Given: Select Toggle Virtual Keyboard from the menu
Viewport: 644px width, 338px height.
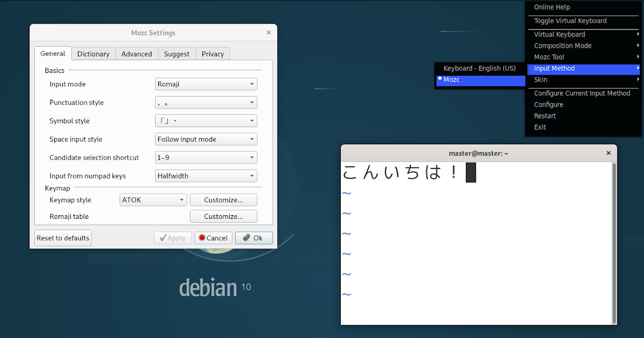Looking at the screenshot, I should click(x=570, y=20).
